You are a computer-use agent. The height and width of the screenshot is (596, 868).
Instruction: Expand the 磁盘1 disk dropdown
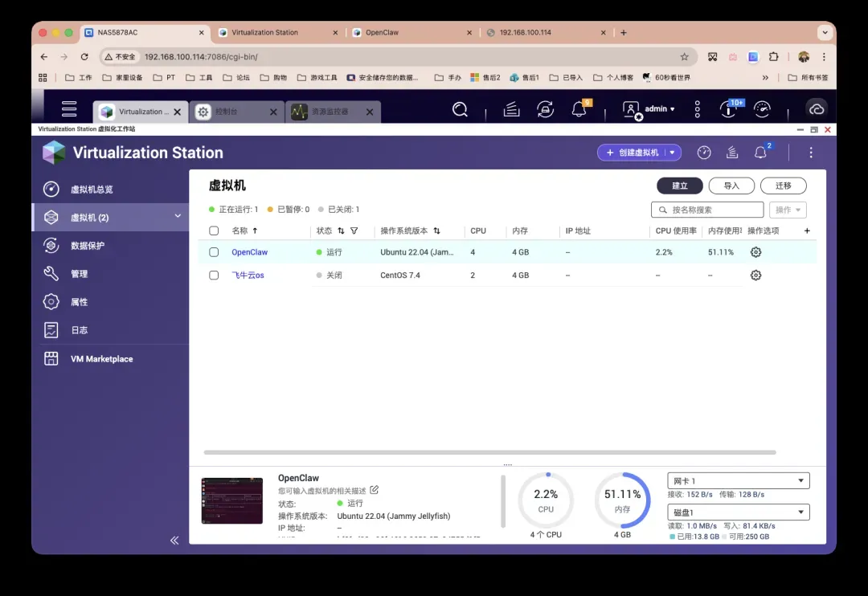[738, 512]
